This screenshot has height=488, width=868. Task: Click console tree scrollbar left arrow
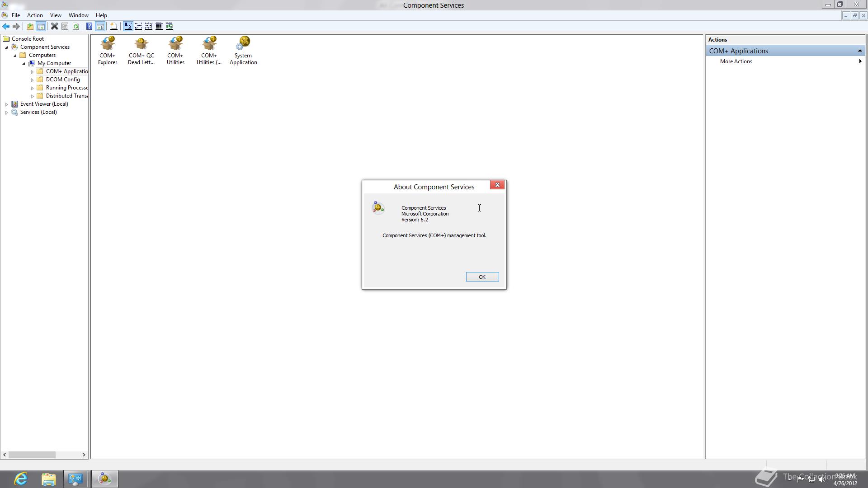pyautogui.click(x=5, y=455)
